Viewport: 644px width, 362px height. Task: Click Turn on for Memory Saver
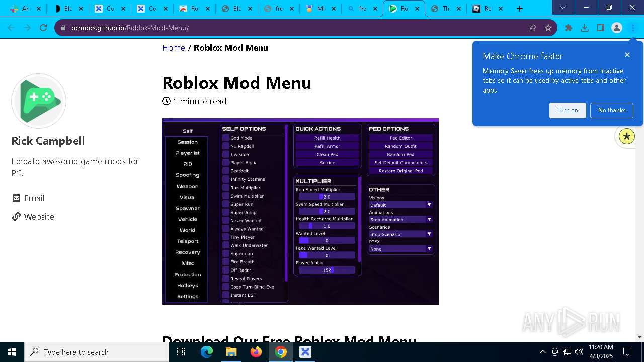click(x=568, y=110)
